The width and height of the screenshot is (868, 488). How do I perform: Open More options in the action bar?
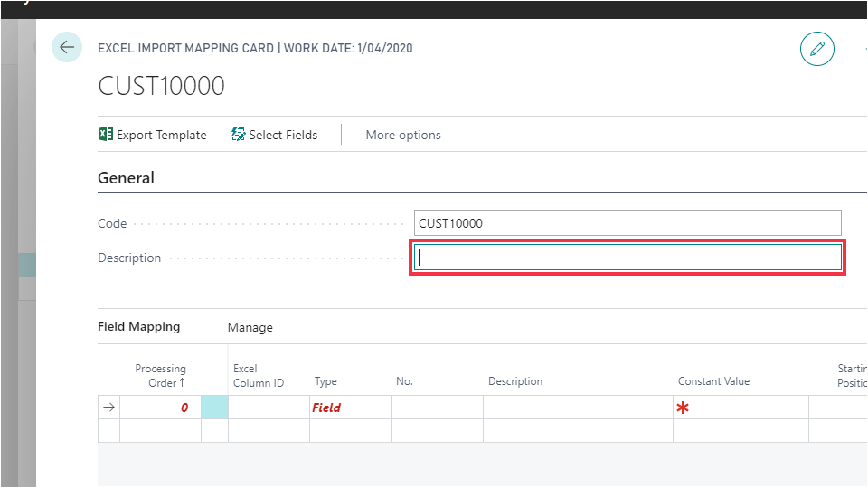click(403, 135)
